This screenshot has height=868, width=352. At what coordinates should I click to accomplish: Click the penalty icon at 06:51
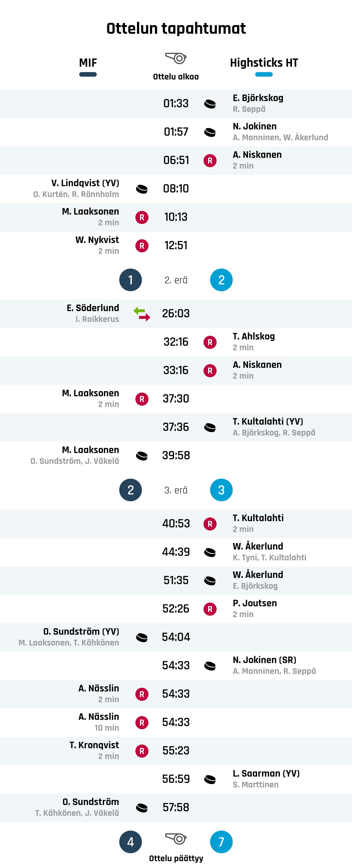[210, 161]
